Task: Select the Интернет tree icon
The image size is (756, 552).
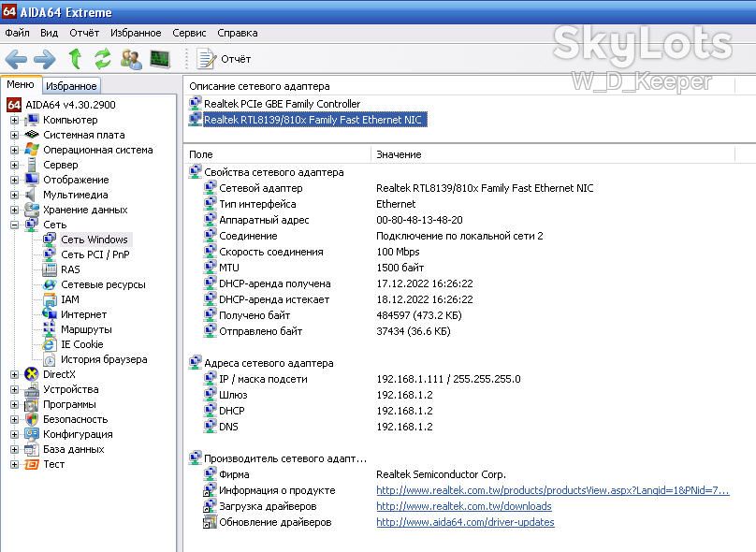Action: pyautogui.click(x=50, y=314)
